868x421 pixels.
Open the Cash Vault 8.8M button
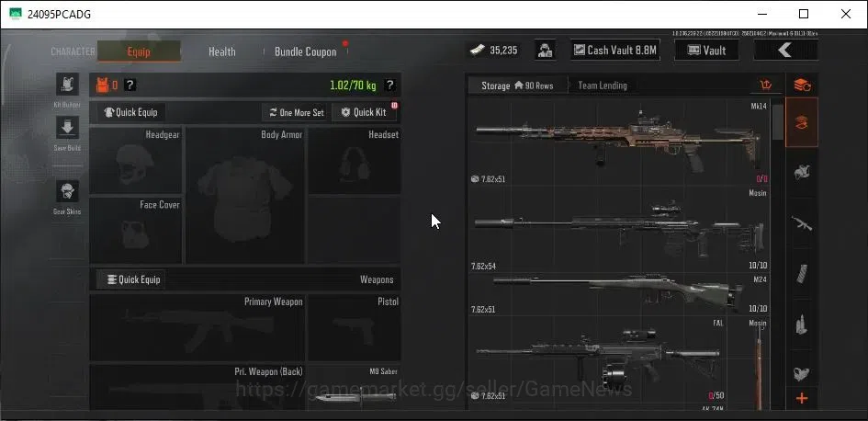615,51
